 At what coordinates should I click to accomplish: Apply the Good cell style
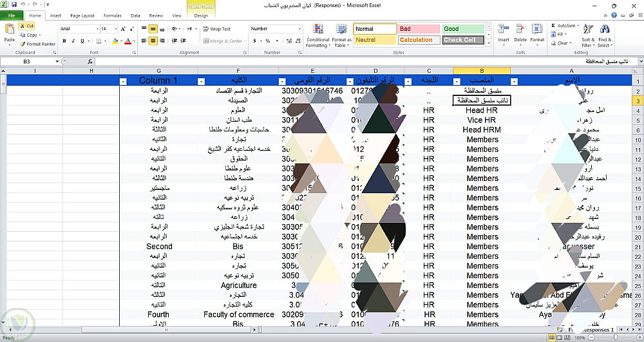tap(463, 29)
